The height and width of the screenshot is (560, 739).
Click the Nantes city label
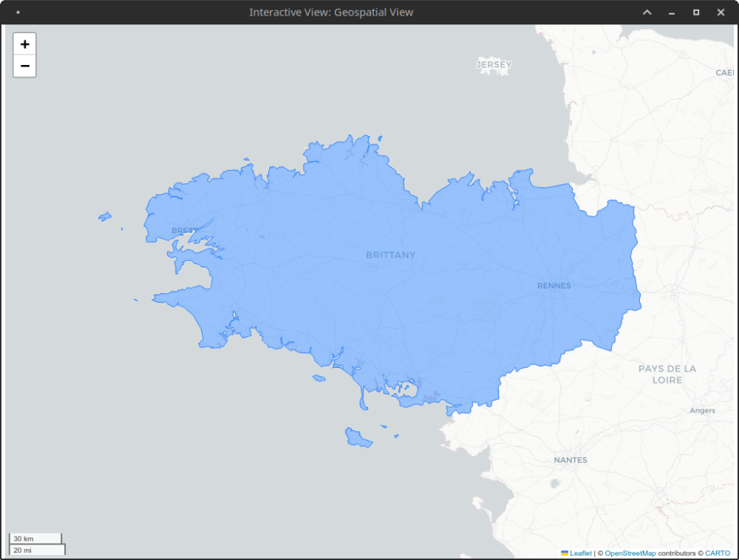(571, 460)
